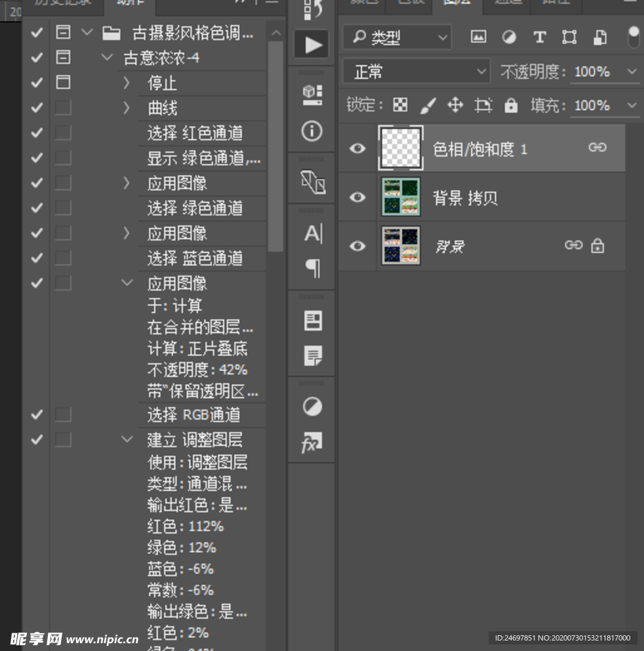
Task: Open the 3D panel icon
Action: 312,95
